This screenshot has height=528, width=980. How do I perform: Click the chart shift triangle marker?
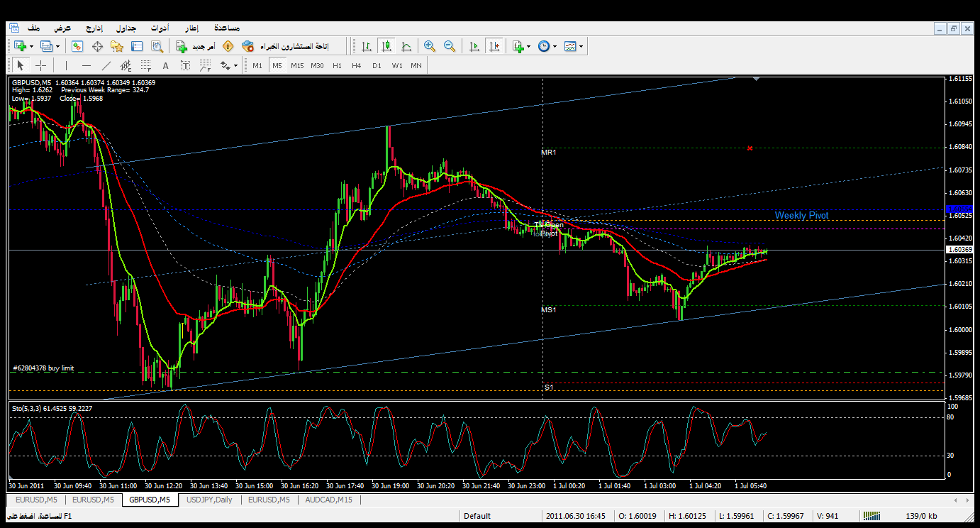(757, 79)
